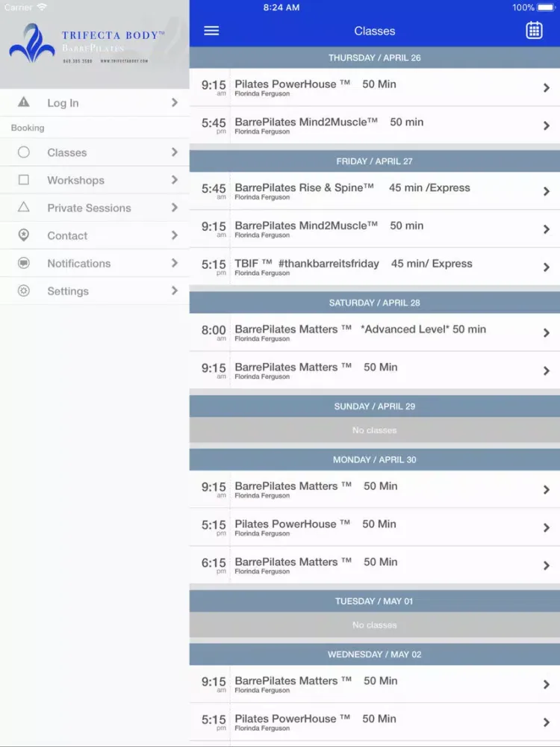Select Thursday's BarrePilates Mind2Muscle 50 min class
The width and height of the screenshot is (560, 747).
[x=375, y=125]
